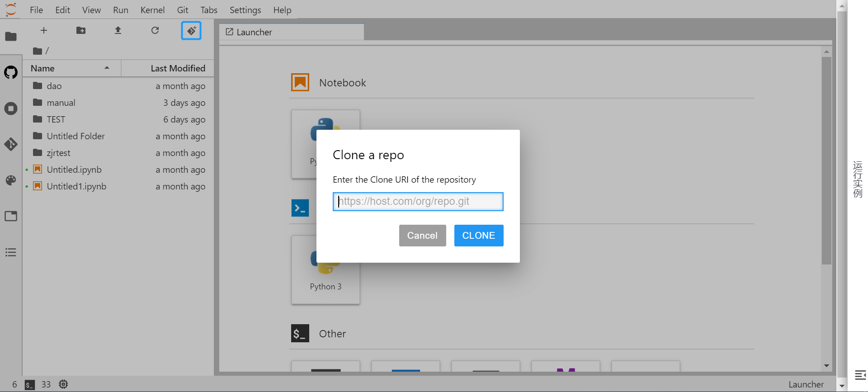Select the dao folder
The width and height of the screenshot is (868, 392).
coord(118,86)
